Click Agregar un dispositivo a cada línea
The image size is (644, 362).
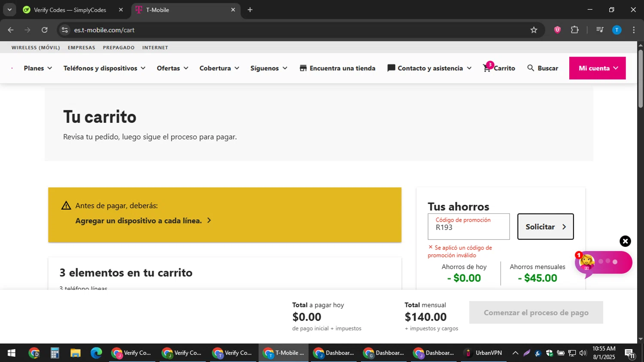(x=143, y=220)
